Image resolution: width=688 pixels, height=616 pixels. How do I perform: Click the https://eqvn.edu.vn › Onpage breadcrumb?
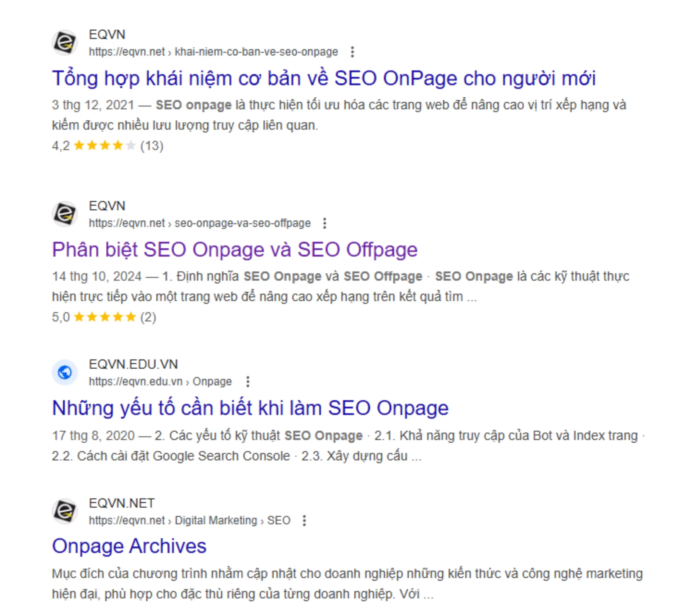click(x=160, y=382)
